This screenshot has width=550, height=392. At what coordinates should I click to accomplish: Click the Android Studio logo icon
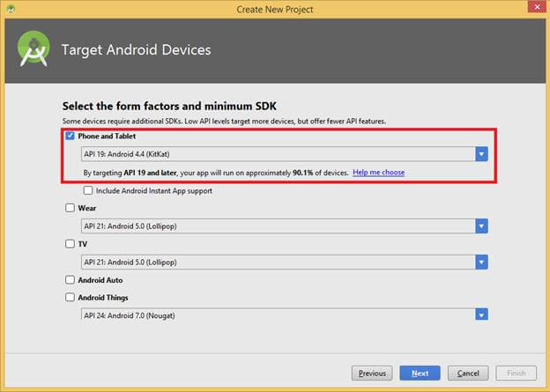[x=33, y=48]
